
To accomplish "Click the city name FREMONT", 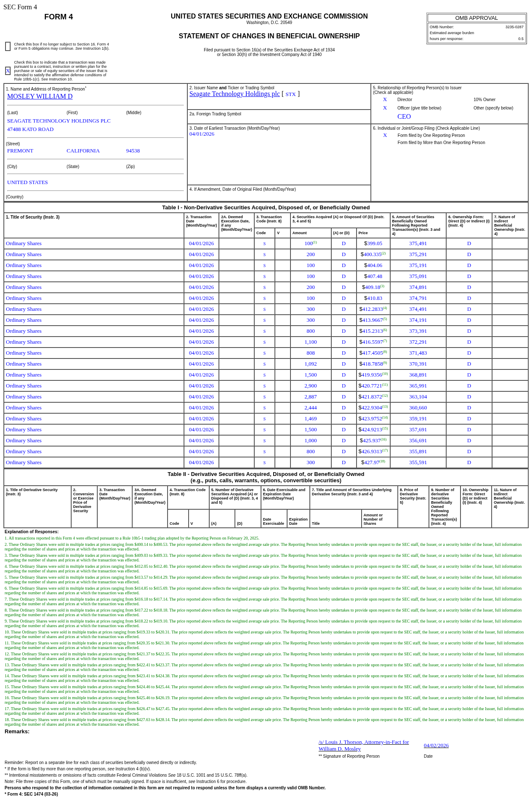I will pos(20,151).
